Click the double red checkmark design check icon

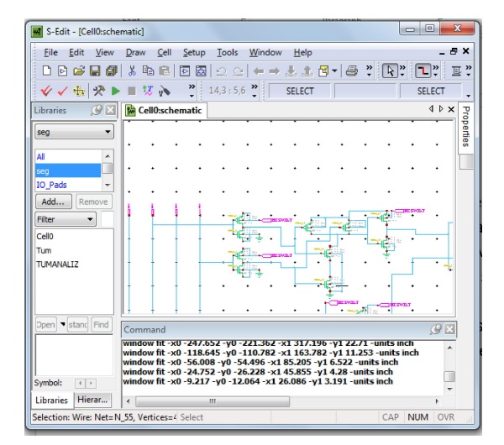(46, 91)
